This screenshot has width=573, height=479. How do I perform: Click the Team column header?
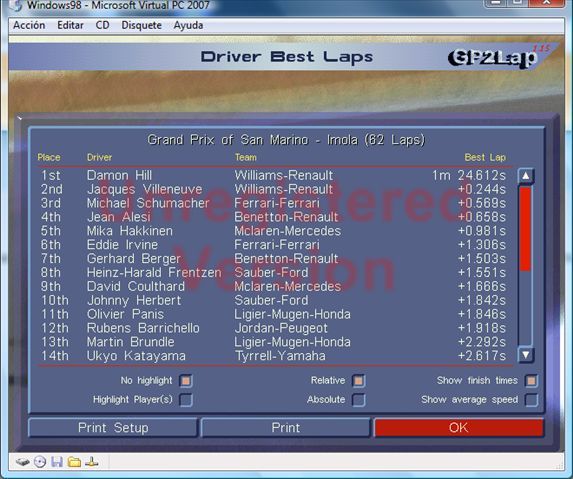246,157
